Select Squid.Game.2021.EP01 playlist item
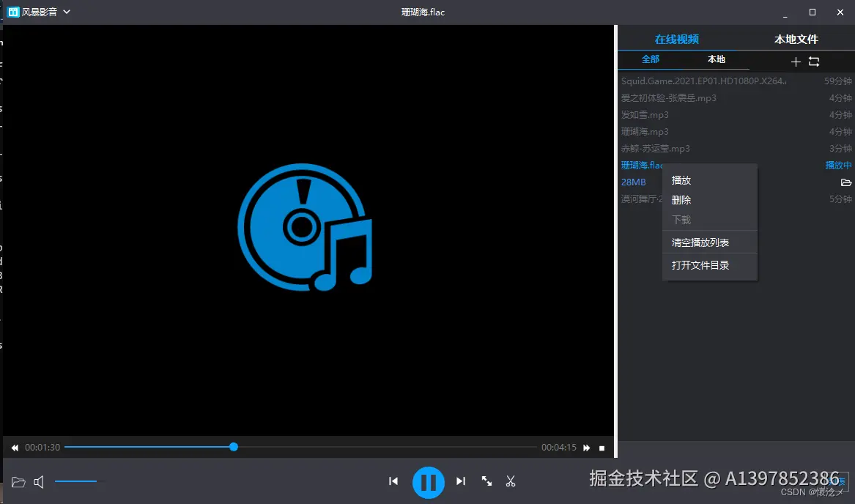The height and width of the screenshot is (504, 855). (x=736, y=81)
